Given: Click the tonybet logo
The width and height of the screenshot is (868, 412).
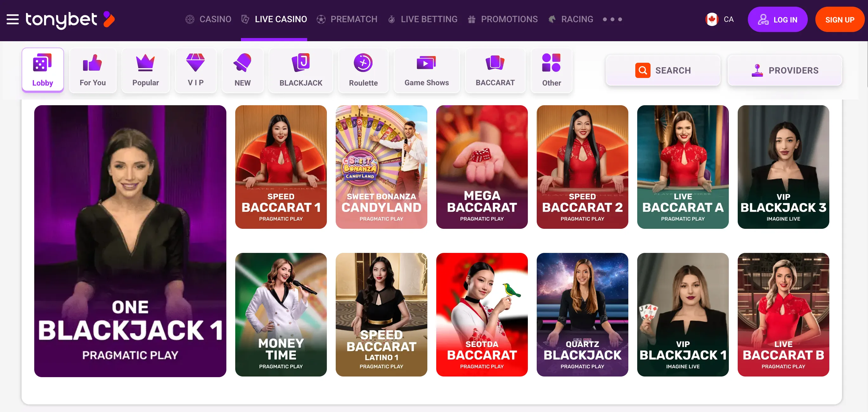Looking at the screenshot, I should coord(70,20).
